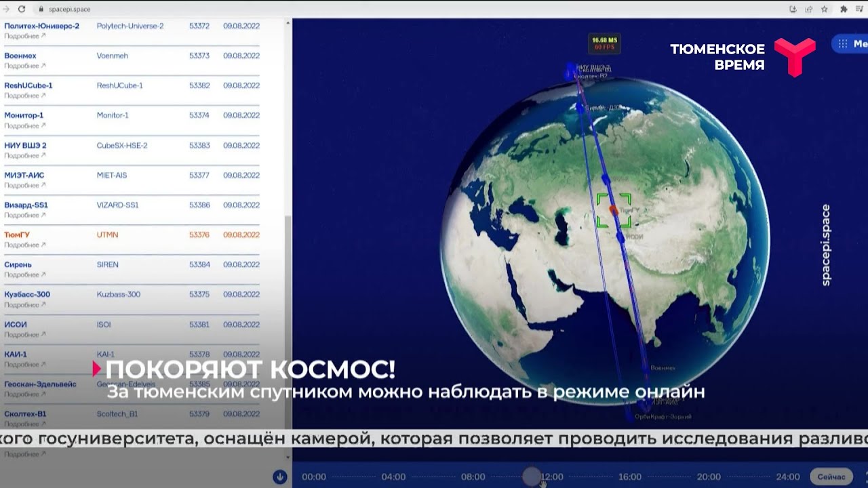Select the ТюмГУ satellite row name

pos(17,235)
